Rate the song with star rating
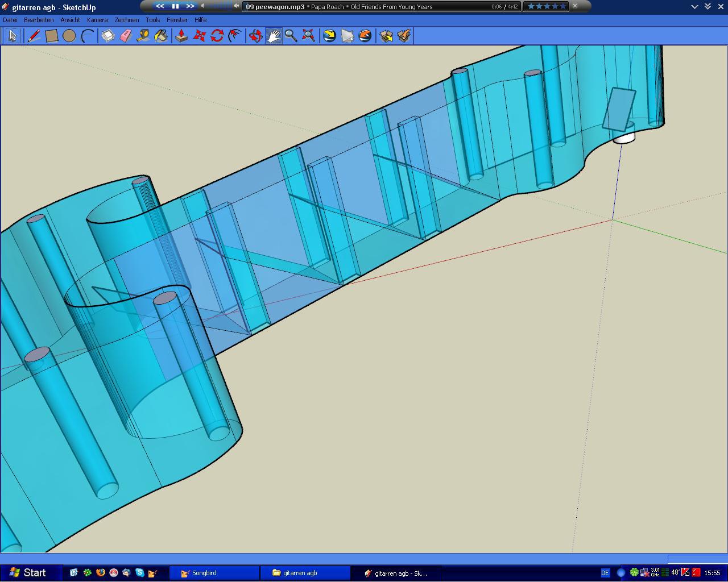The width and height of the screenshot is (728, 582). (x=547, y=6)
